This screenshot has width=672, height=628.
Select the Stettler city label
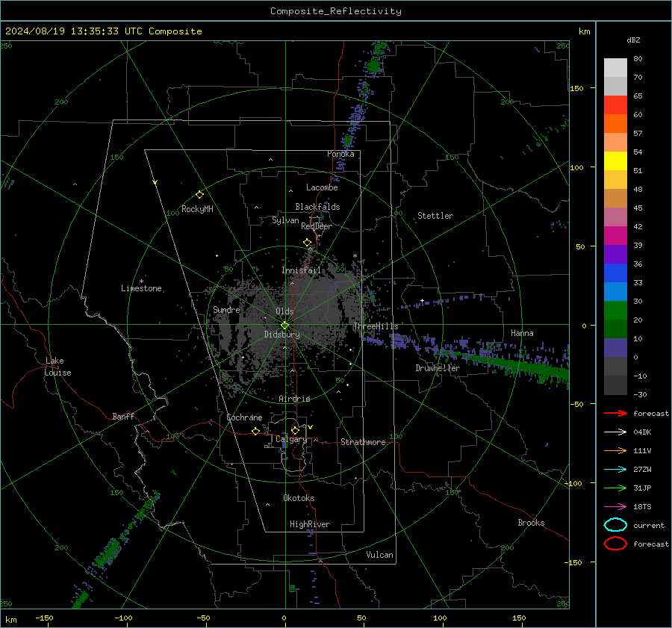(x=435, y=216)
